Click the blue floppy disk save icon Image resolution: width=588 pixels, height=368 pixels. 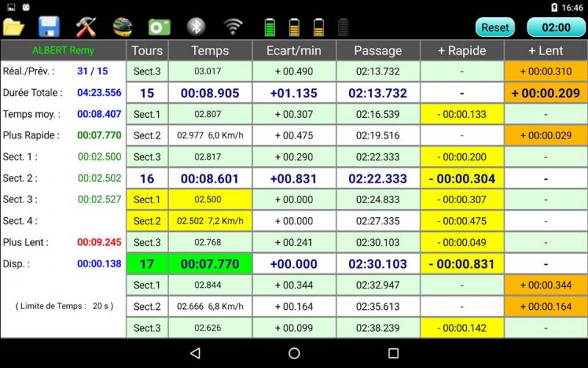tap(49, 27)
